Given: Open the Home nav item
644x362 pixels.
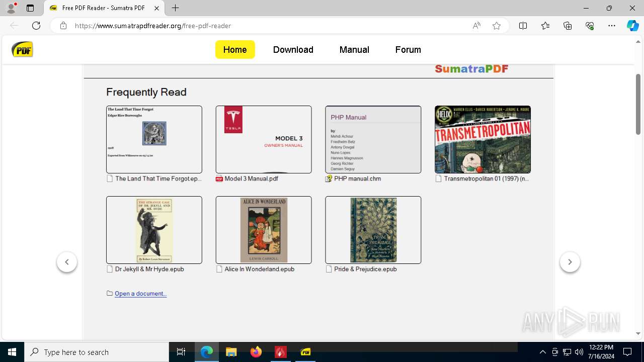Looking at the screenshot, I should (235, 49).
